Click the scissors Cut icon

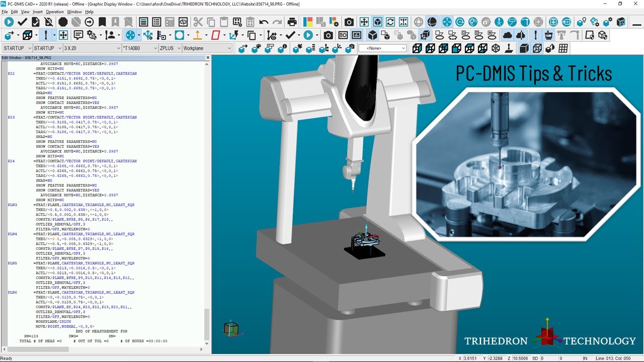[x=198, y=22]
